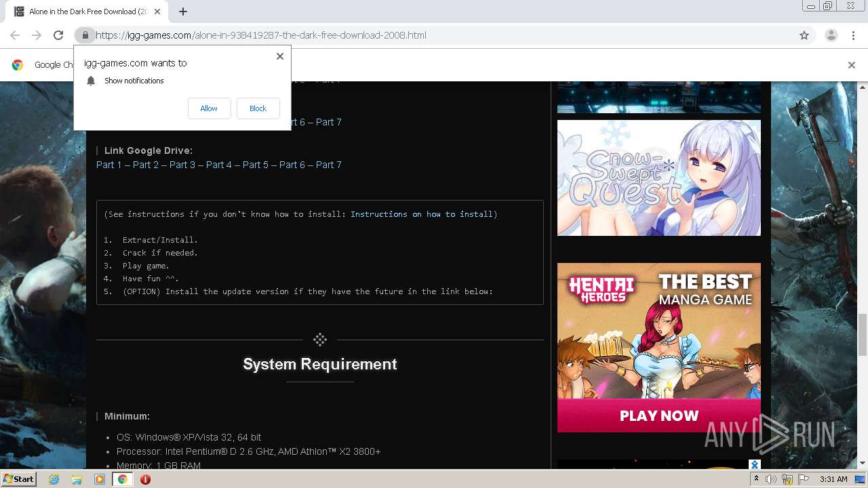Close the bottom ad with blue X
The width and height of the screenshot is (868, 488).
tap(755, 464)
